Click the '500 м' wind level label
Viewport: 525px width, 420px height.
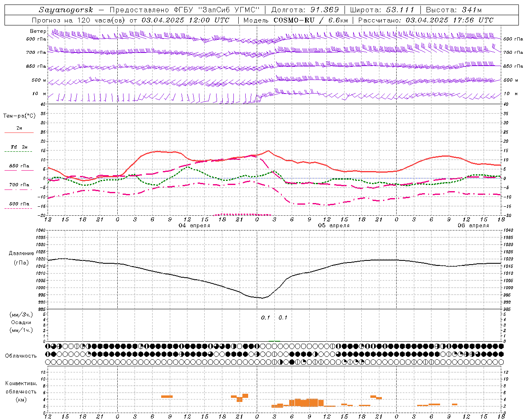[39, 80]
